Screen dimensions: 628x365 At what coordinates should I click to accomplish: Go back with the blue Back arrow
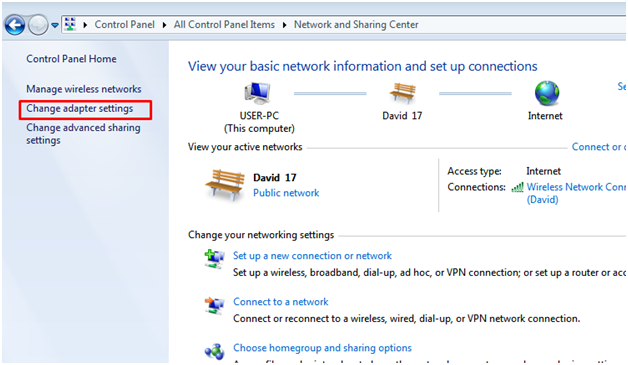click(15, 25)
